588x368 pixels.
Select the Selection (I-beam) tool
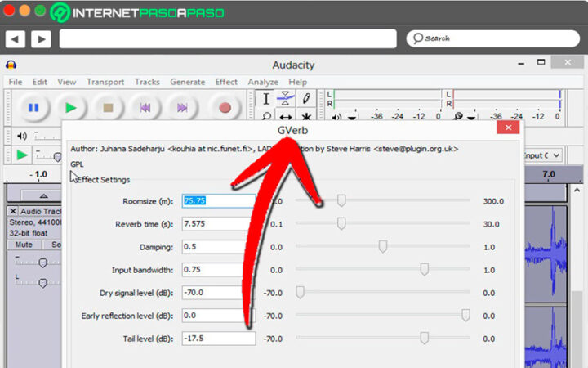tap(266, 99)
